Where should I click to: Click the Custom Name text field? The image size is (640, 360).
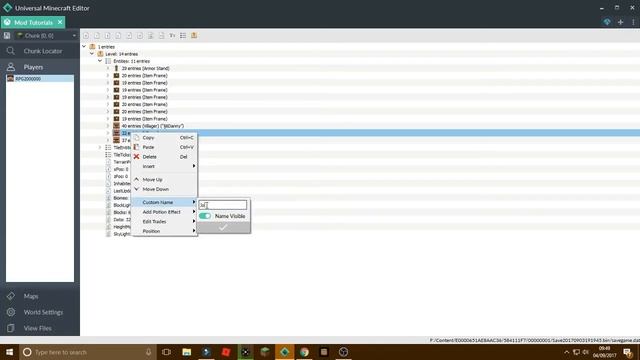click(x=223, y=205)
